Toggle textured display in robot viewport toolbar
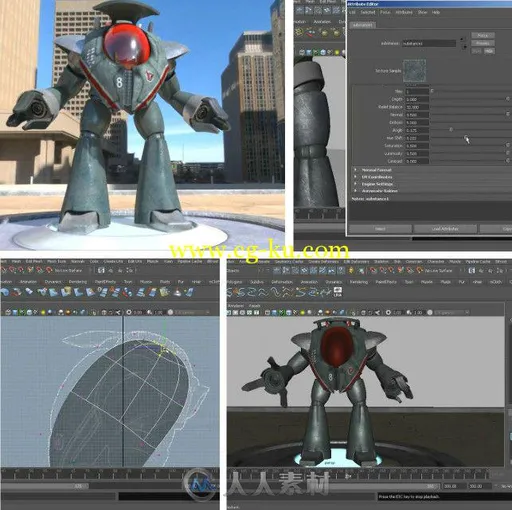The image size is (512, 510). click(x=295, y=313)
